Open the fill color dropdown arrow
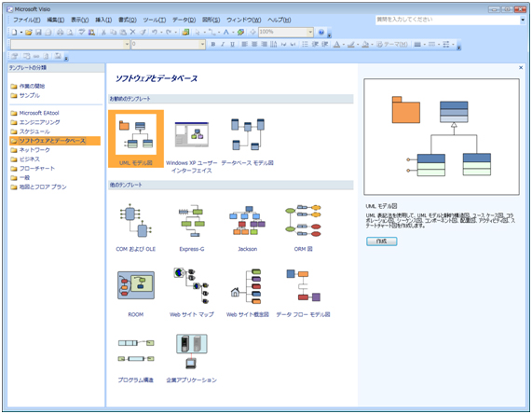Viewport: 532px width, 414px height. click(372, 45)
